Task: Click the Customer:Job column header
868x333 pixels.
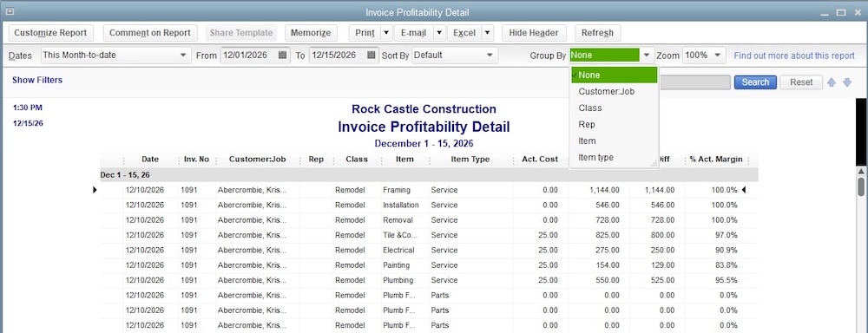Action: click(x=258, y=160)
